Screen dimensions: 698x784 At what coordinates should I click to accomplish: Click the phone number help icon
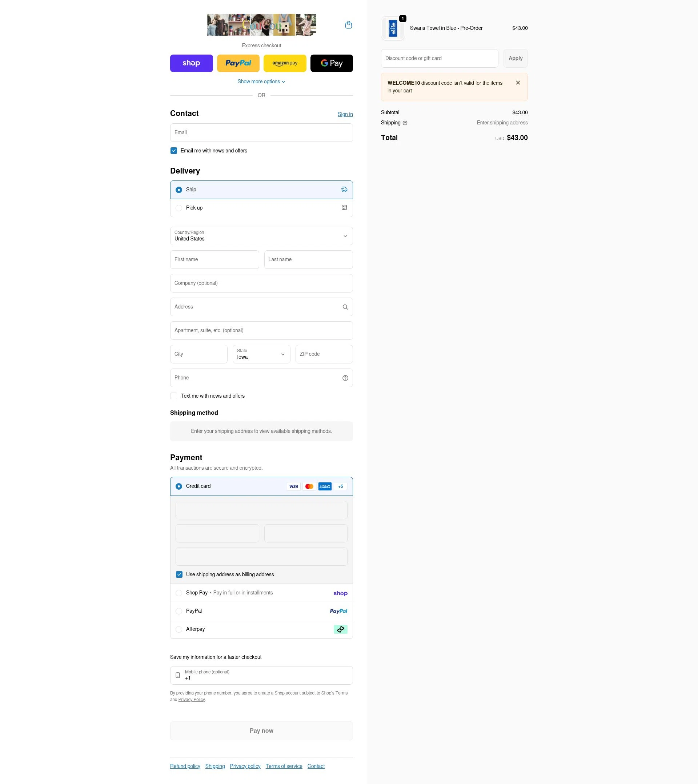pyautogui.click(x=345, y=378)
